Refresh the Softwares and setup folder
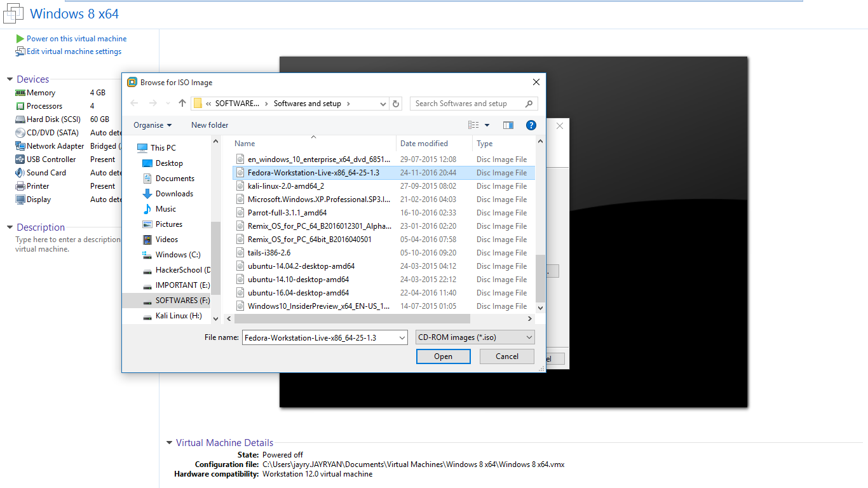Viewport: 868px width, 488px height. (x=396, y=104)
